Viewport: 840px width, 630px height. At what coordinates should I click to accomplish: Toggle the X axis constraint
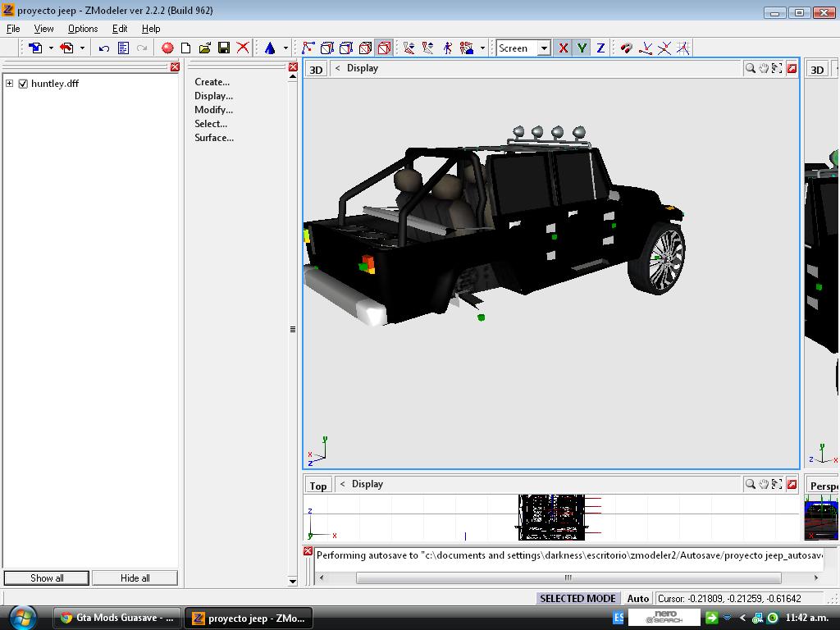563,48
